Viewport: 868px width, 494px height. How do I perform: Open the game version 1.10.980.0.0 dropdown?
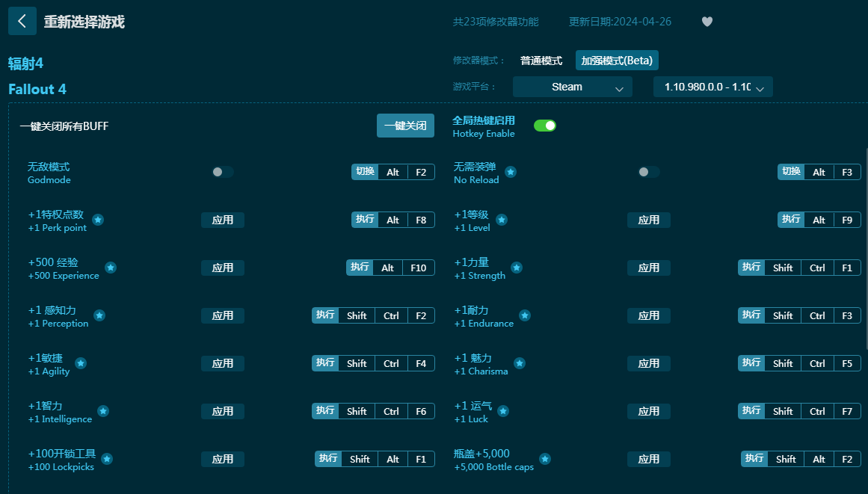(713, 87)
